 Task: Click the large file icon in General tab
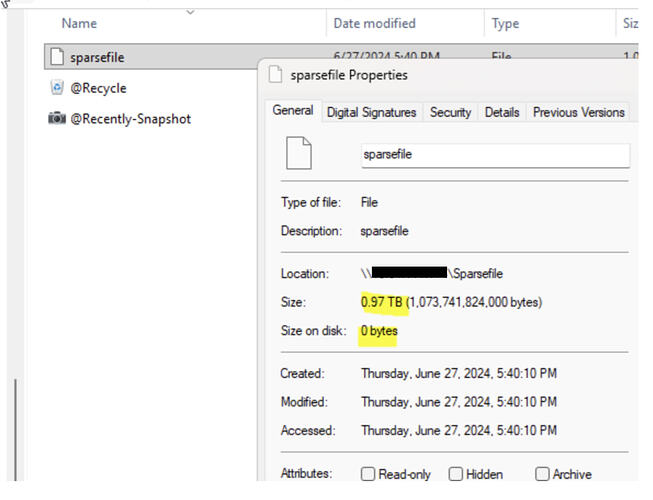click(298, 154)
